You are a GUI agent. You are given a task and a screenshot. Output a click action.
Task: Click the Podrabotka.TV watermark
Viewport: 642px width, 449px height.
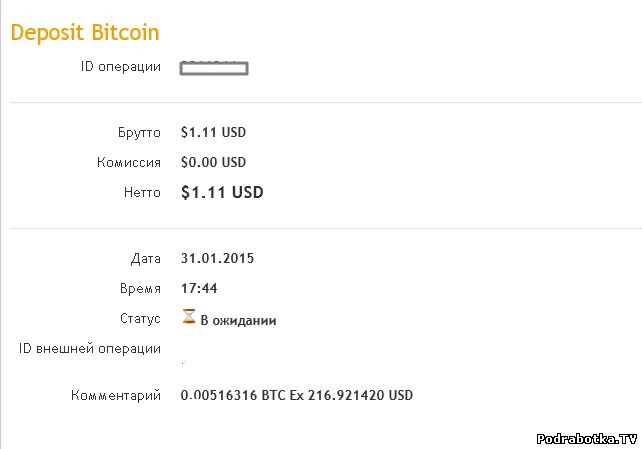[x=587, y=438]
